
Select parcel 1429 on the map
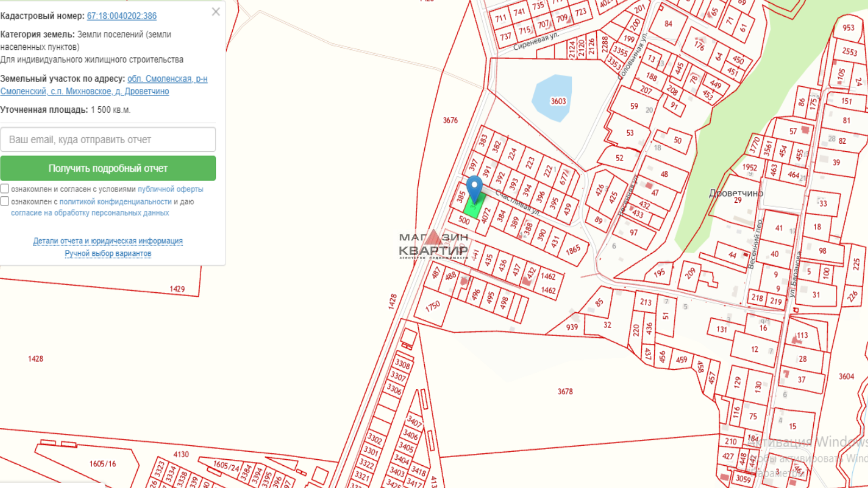[177, 289]
